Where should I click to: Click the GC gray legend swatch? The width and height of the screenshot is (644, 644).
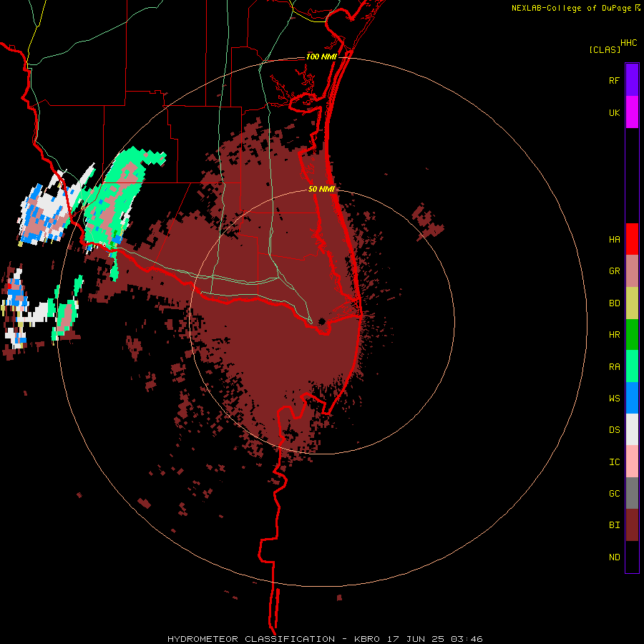point(632,493)
